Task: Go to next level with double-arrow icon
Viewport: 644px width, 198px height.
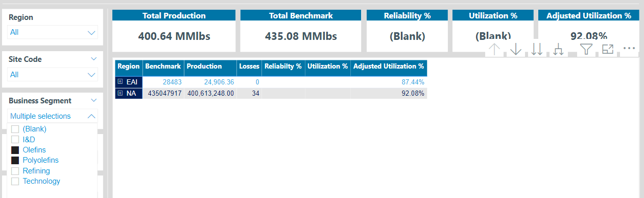Action: pyautogui.click(x=537, y=49)
